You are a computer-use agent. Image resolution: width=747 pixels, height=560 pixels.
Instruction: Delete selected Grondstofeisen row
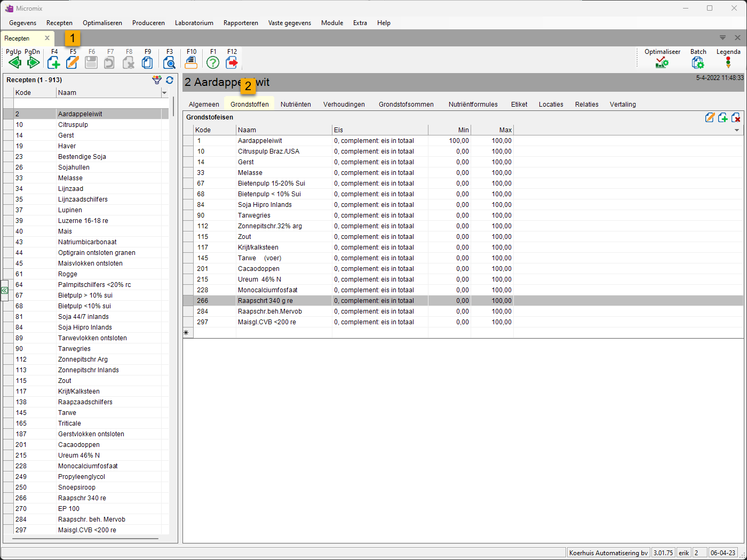tap(736, 117)
